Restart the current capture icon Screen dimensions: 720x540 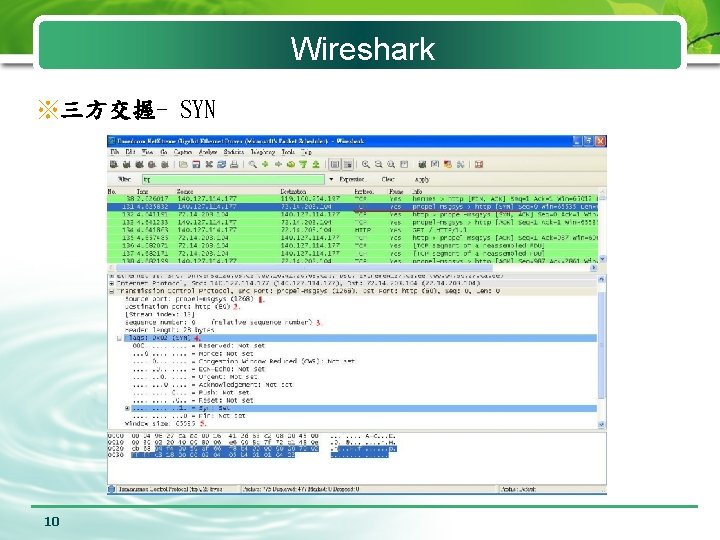point(164,164)
